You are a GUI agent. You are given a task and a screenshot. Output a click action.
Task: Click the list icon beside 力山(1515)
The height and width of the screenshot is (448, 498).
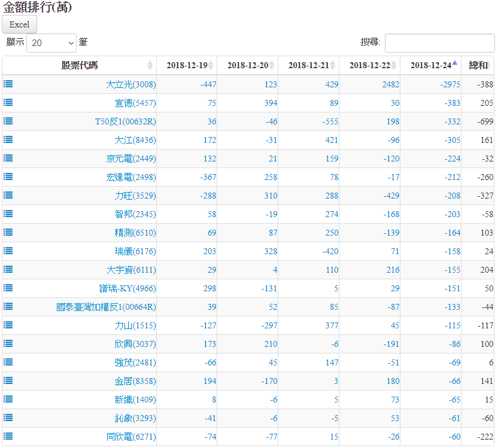pos(8,325)
